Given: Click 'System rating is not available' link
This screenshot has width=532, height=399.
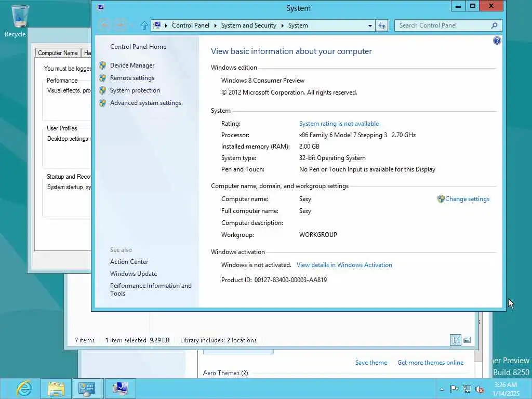Looking at the screenshot, I should 339,124.
